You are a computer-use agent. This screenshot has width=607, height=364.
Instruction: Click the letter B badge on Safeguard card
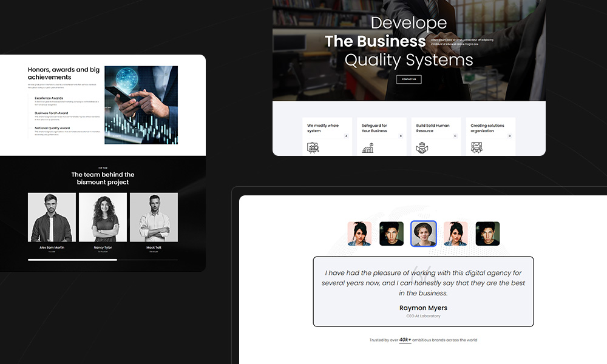[401, 136]
